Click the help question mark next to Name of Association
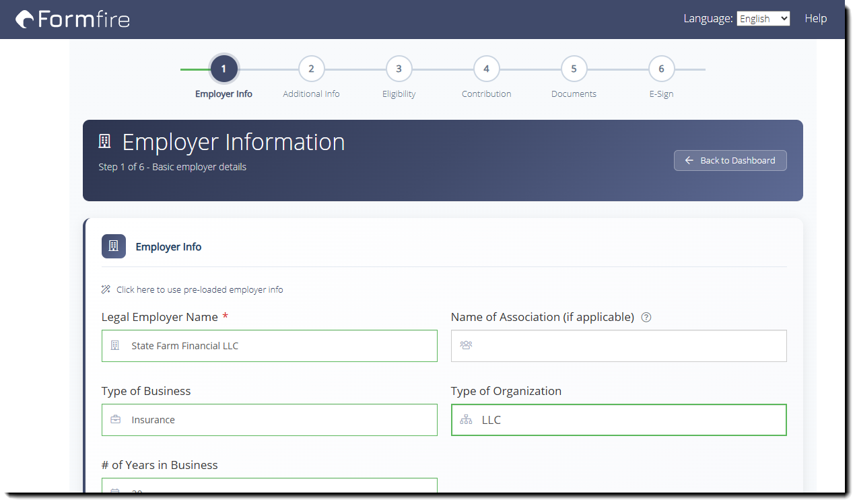 click(646, 318)
